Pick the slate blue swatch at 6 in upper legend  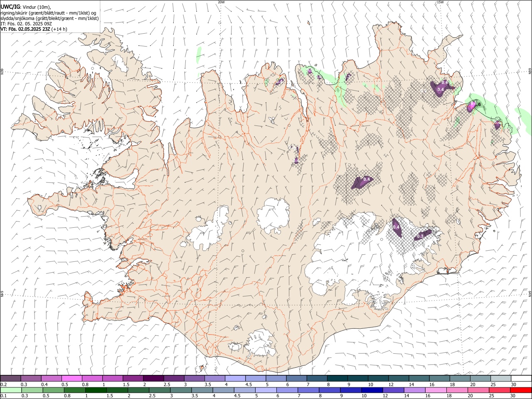(x=296, y=379)
